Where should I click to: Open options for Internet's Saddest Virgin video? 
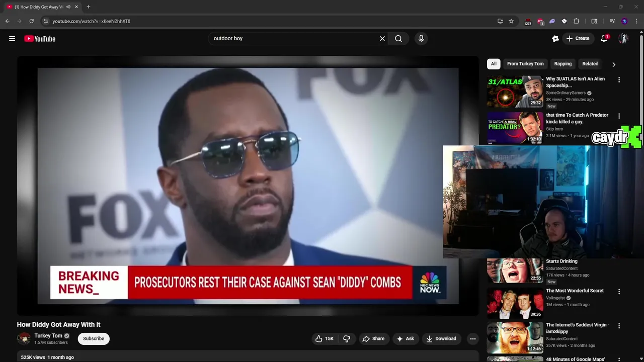tap(619, 326)
